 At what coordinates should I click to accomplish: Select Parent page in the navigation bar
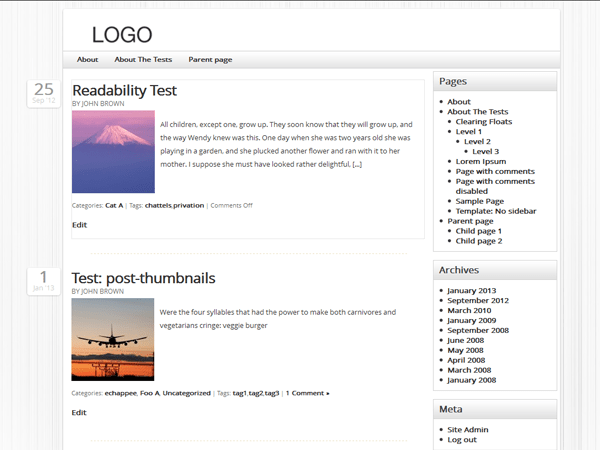pyautogui.click(x=210, y=60)
